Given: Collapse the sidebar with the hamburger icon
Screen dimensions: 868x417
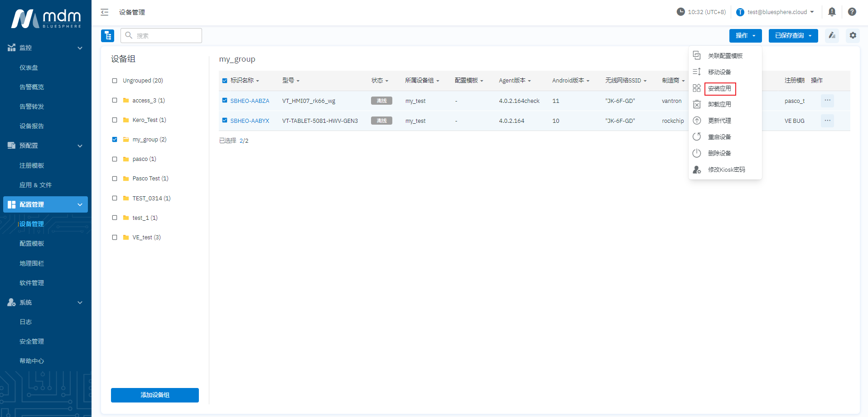Looking at the screenshot, I should [105, 12].
